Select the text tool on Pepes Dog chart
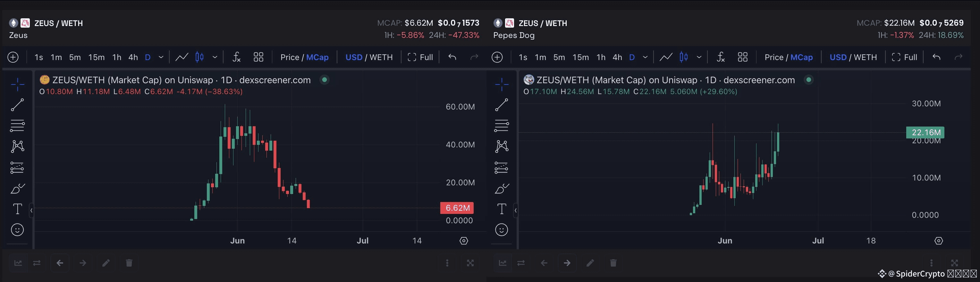The height and width of the screenshot is (282, 980). 502,209
